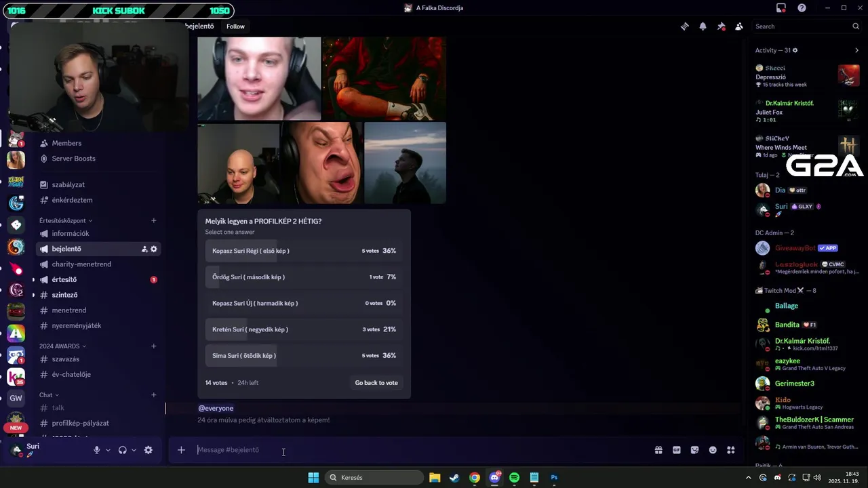Click the plus attachment button in message bar
Screen dimensions: 868x488
pos(181,450)
